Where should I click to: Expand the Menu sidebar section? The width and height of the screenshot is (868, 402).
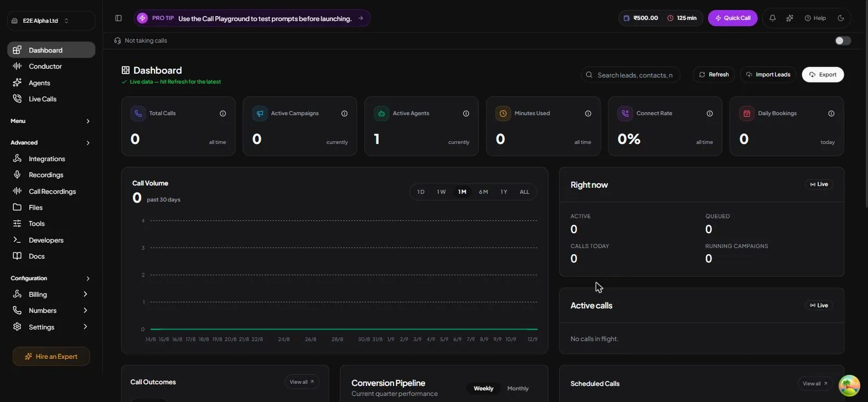tap(50, 121)
